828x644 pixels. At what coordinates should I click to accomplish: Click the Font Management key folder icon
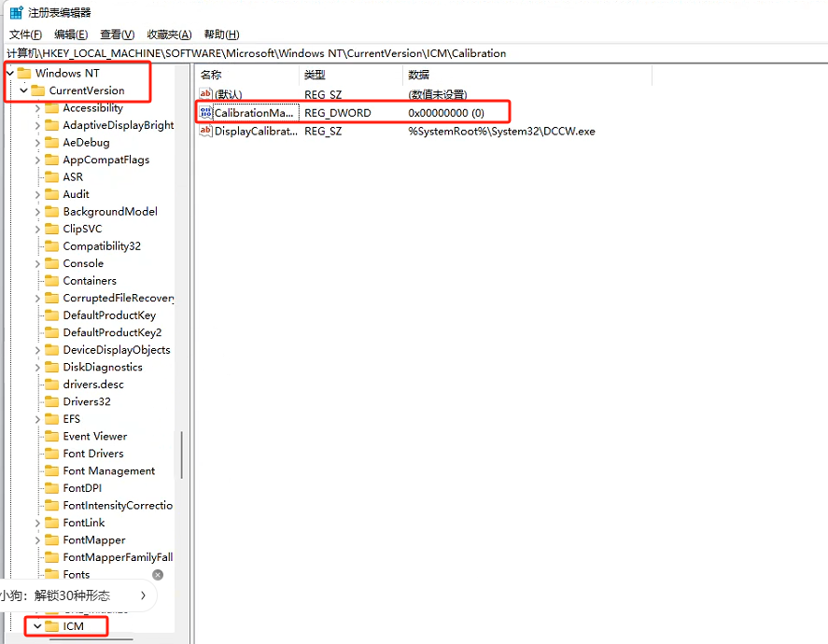pos(51,470)
